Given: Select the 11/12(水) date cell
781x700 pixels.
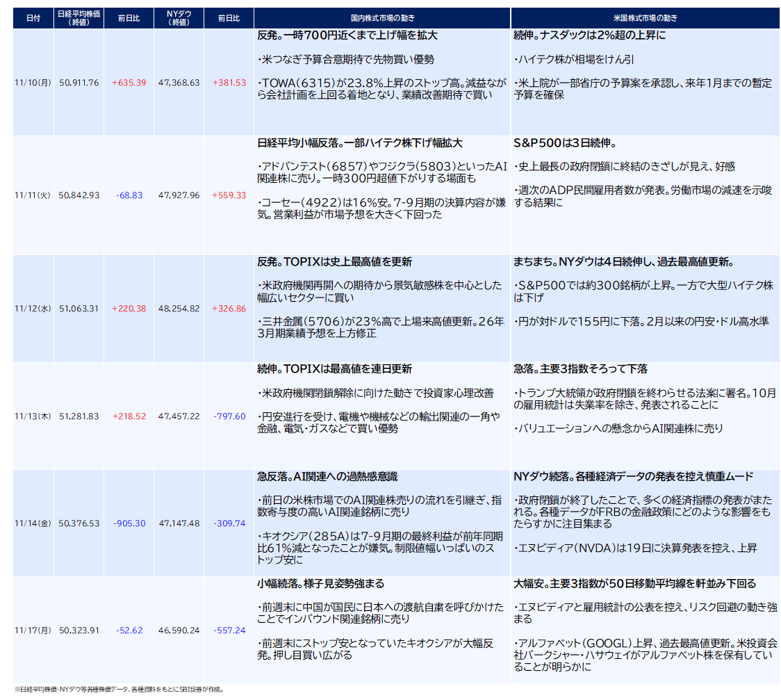Looking at the screenshot, I should tap(33, 309).
